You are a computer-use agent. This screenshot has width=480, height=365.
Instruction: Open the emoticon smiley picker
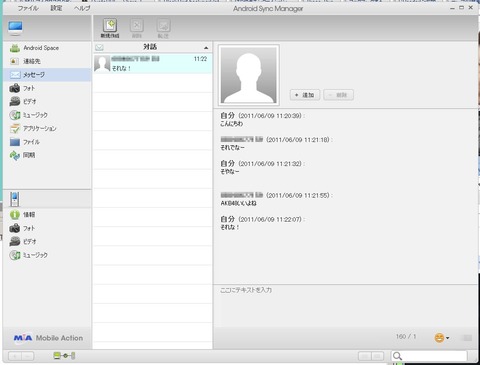(x=439, y=338)
